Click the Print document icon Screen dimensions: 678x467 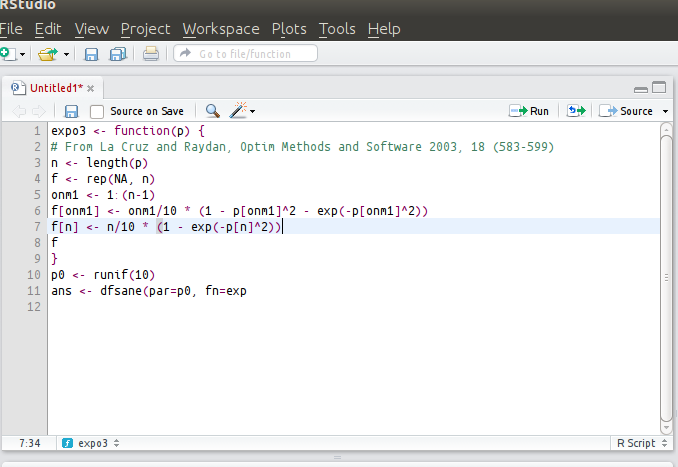(x=150, y=54)
